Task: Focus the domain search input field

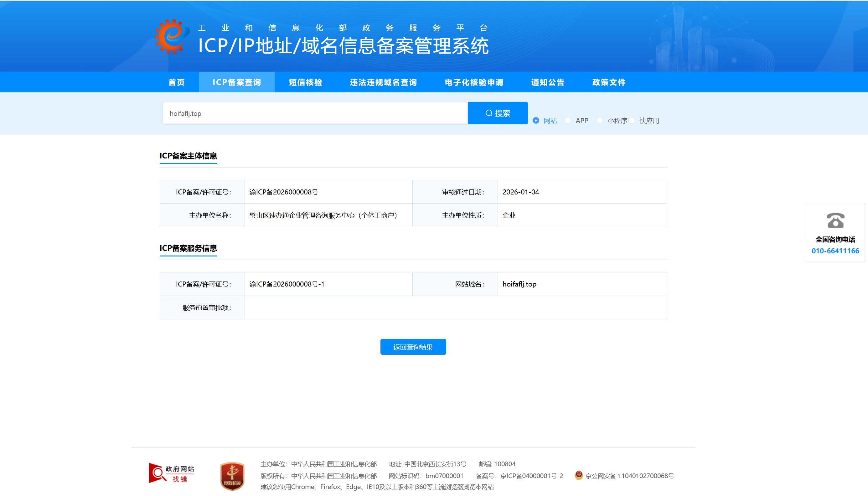Action: tap(315, 113)
